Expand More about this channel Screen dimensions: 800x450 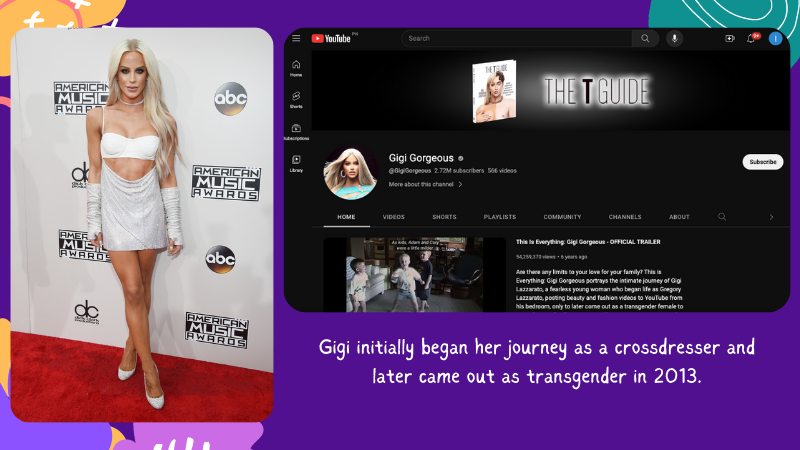pos(425,185)
